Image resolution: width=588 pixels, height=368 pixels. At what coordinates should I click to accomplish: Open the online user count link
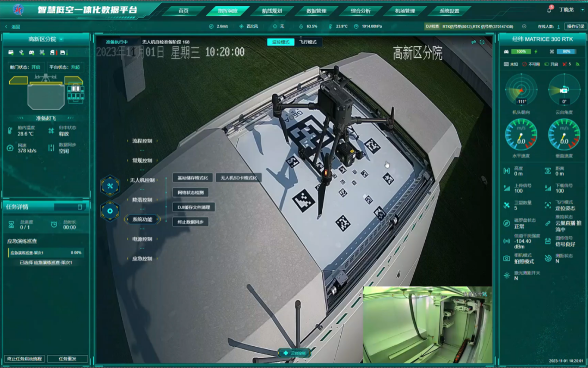(559, 27)
